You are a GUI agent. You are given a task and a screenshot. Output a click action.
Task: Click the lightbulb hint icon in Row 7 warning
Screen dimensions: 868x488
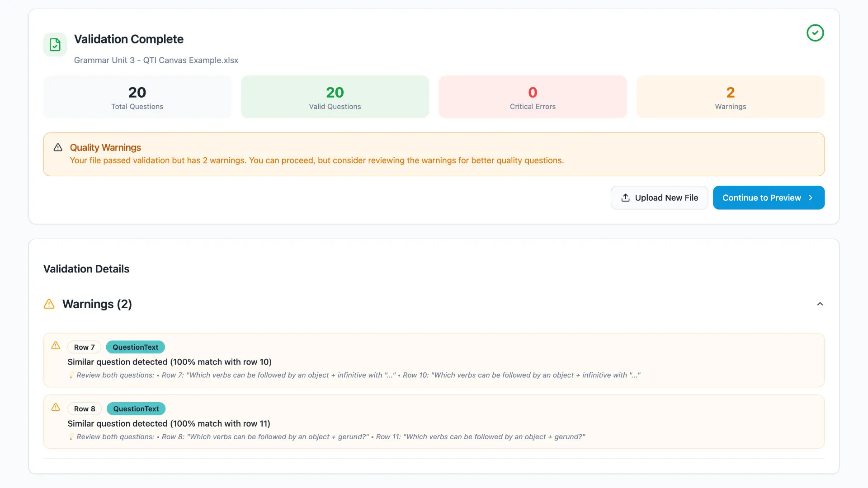(71, 375)
